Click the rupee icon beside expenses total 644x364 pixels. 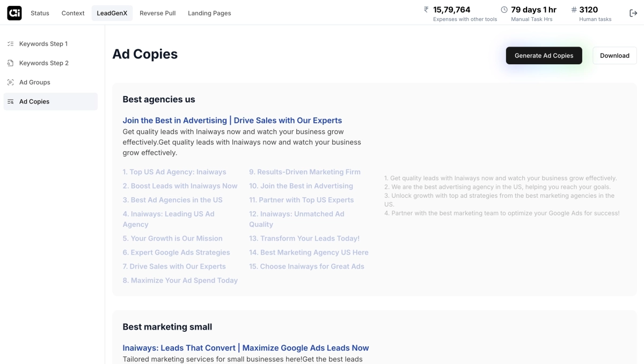pyautogui.click(x=426, y=9)
